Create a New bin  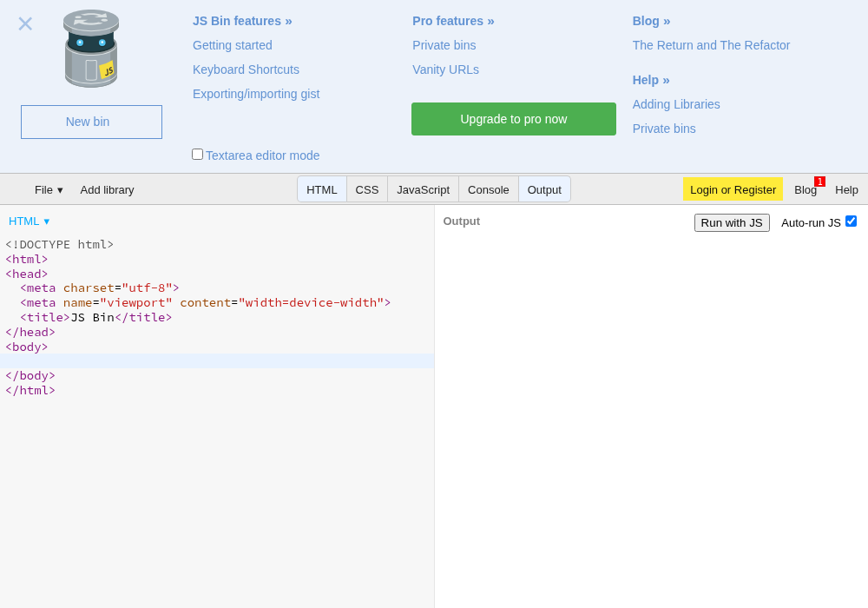(91, 122)
